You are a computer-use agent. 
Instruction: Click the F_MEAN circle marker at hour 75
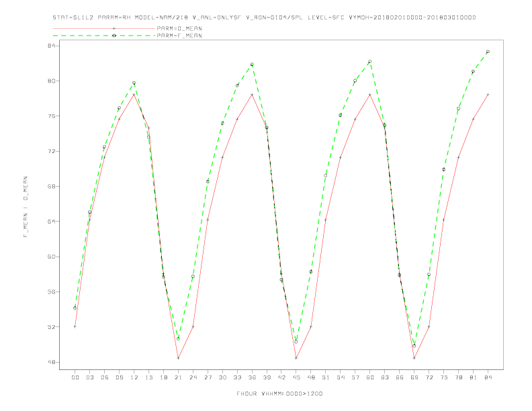[x=443, y=169]
